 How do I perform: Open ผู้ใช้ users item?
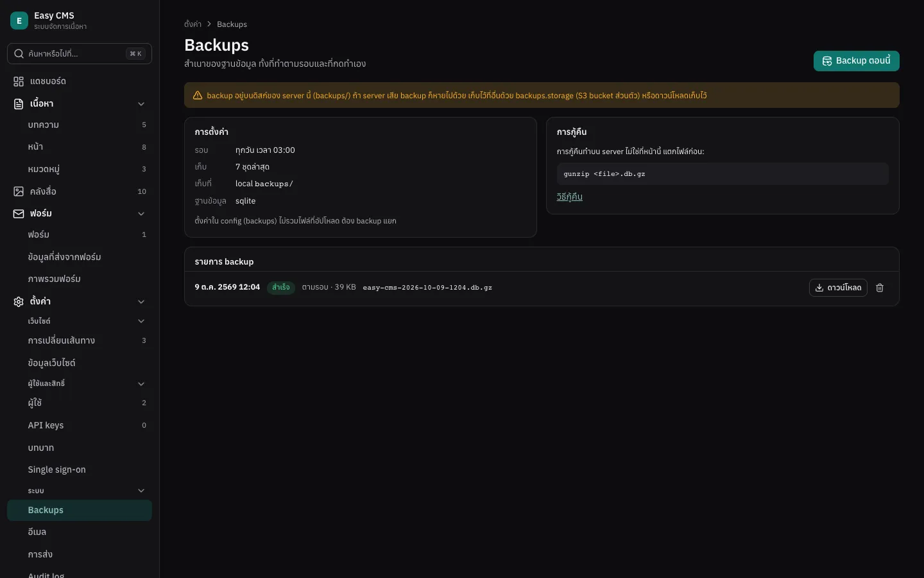point(80,403)
